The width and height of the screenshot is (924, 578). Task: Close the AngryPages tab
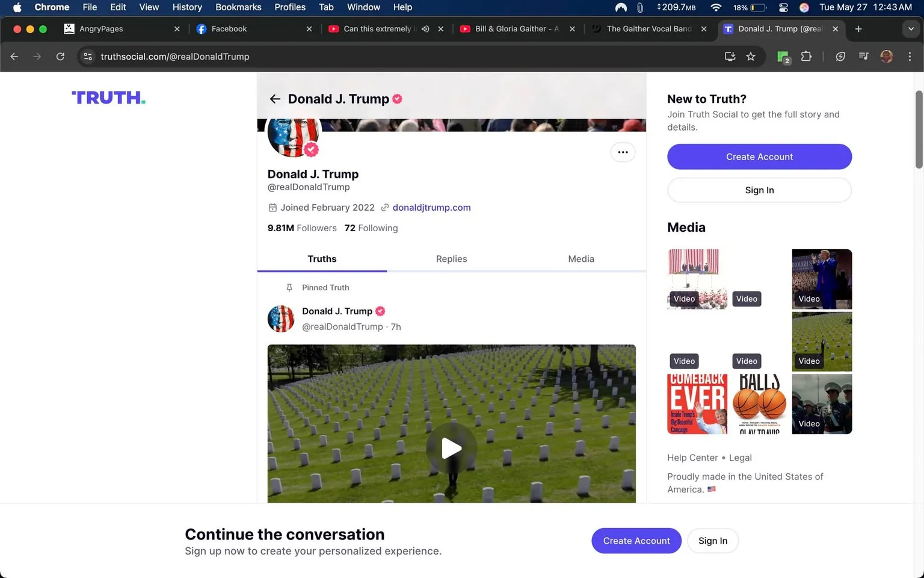tap(177, 29)
